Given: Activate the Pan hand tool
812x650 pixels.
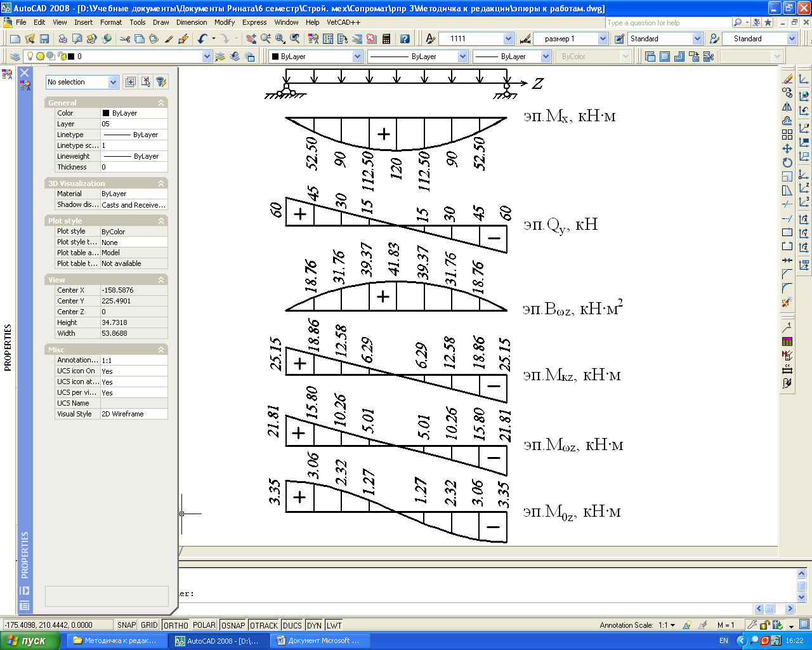Looking at the screenshot, I should 251,39.
